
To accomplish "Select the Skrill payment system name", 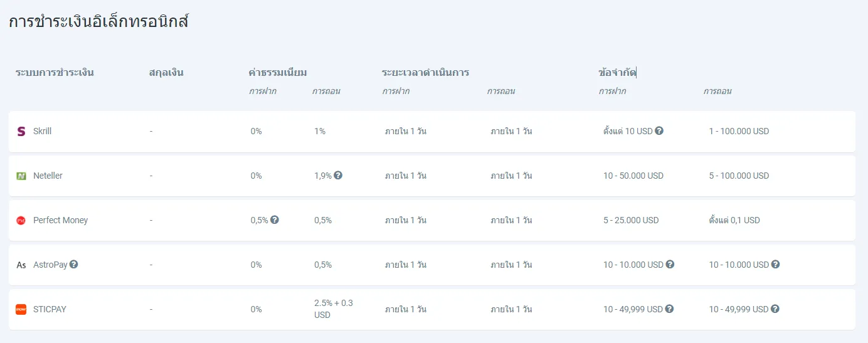I will point(43,132).
